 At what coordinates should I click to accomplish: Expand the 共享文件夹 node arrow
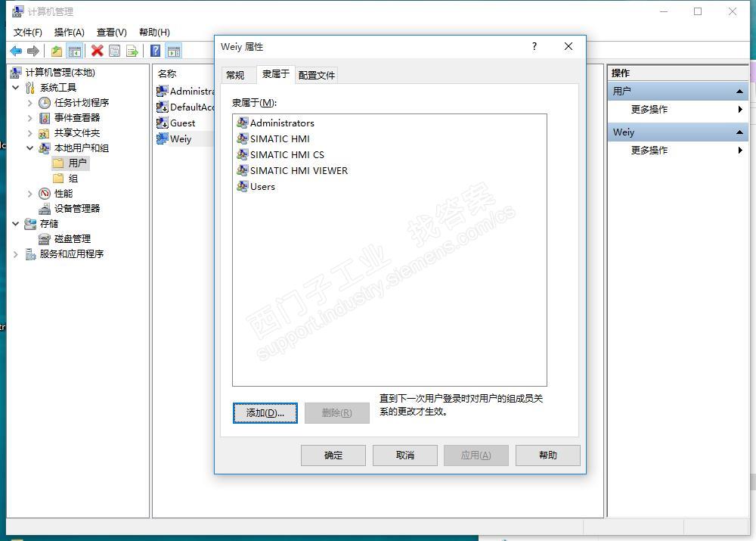(30, 133)
